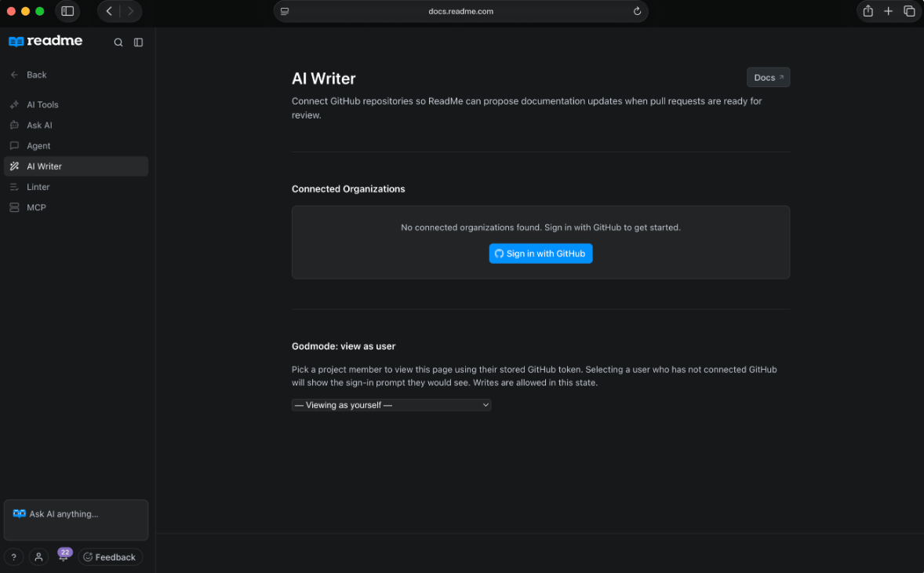Go forward in Safari history
Viewport: 924px width, 573px height.
[130, 11]
